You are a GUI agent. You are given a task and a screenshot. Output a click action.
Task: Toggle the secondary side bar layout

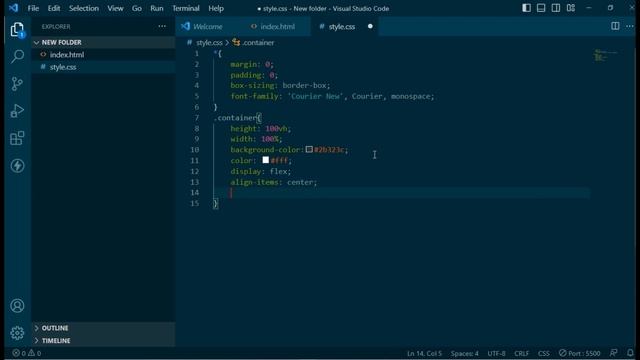556,8
